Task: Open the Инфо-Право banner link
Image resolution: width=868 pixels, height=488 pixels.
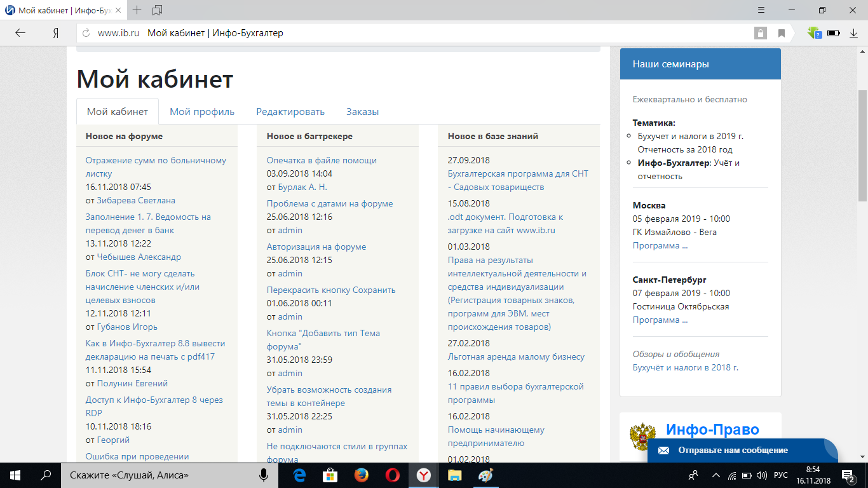Action: pos(712,430)
